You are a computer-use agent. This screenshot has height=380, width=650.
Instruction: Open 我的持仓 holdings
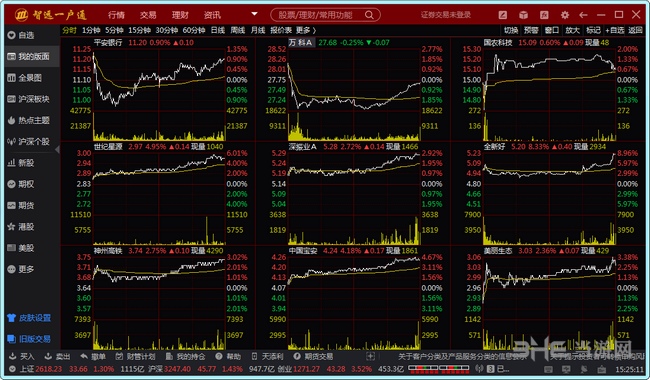(185, 356)
